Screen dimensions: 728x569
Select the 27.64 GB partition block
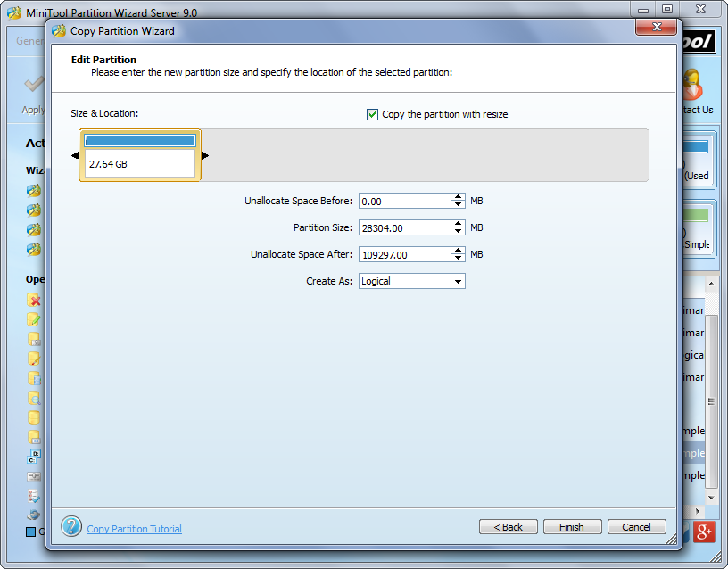click(x=140, y=155)
